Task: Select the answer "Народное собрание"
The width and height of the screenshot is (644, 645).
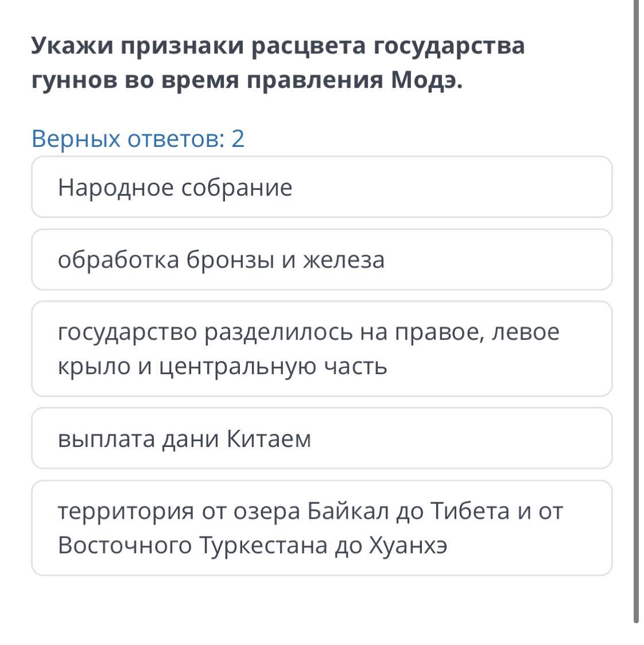Action: [x=321, y=187]
